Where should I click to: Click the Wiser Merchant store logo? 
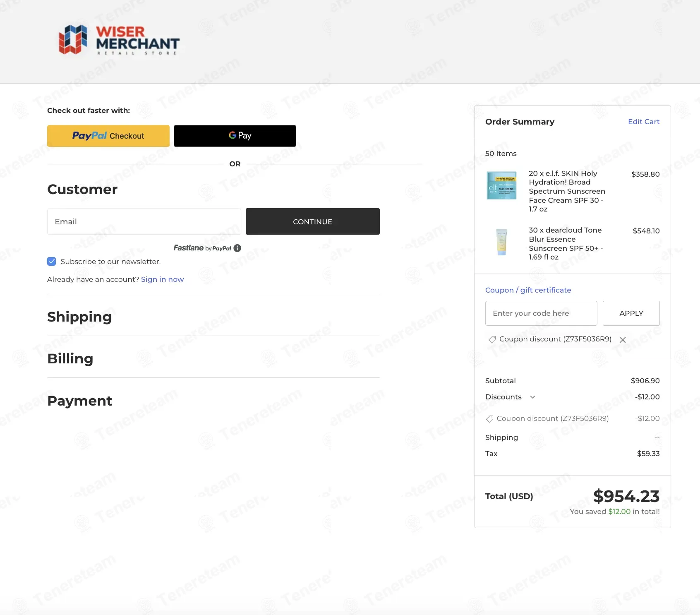click(119, 40)
